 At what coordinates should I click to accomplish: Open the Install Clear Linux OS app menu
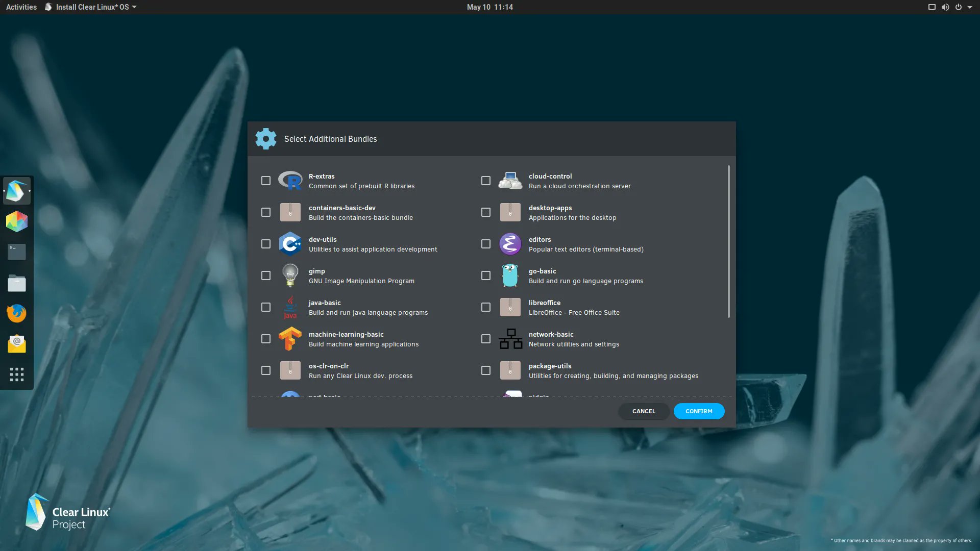click(x=90, y=7)
